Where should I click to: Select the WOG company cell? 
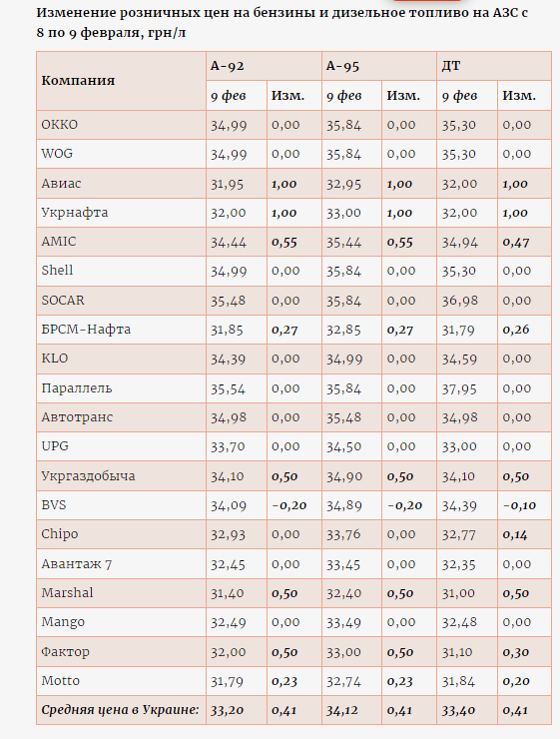[x=57, y=154]
